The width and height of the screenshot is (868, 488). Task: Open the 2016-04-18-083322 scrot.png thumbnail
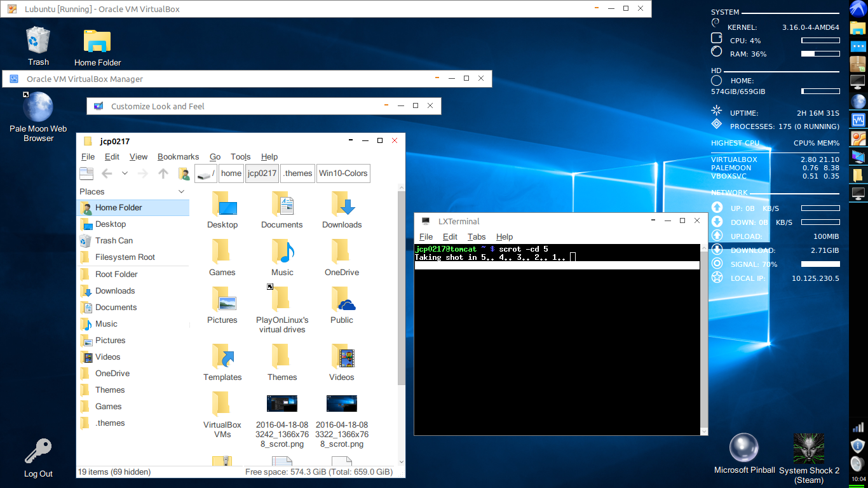[x=342, y=403]
